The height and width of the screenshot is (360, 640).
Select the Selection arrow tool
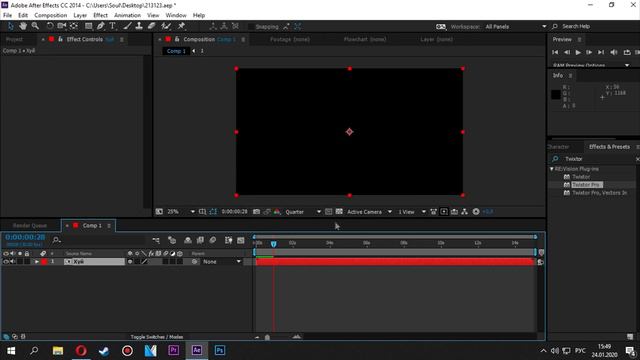[11, 26]
